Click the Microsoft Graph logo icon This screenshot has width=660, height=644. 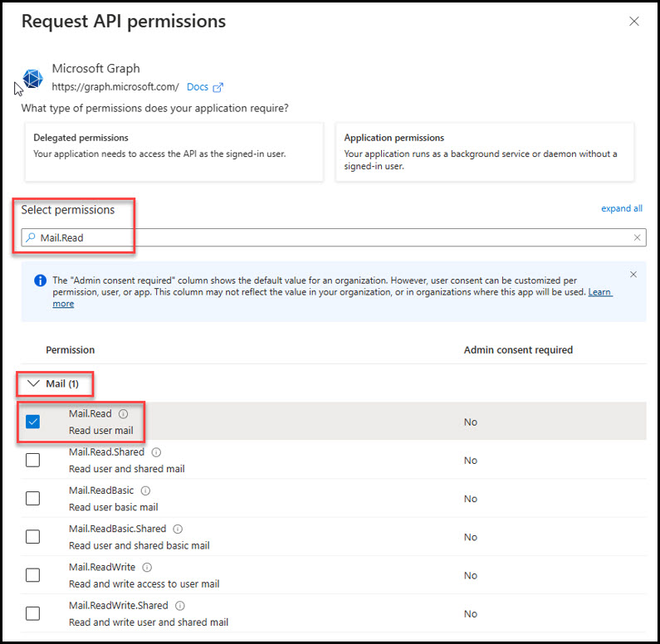point(33,78)
